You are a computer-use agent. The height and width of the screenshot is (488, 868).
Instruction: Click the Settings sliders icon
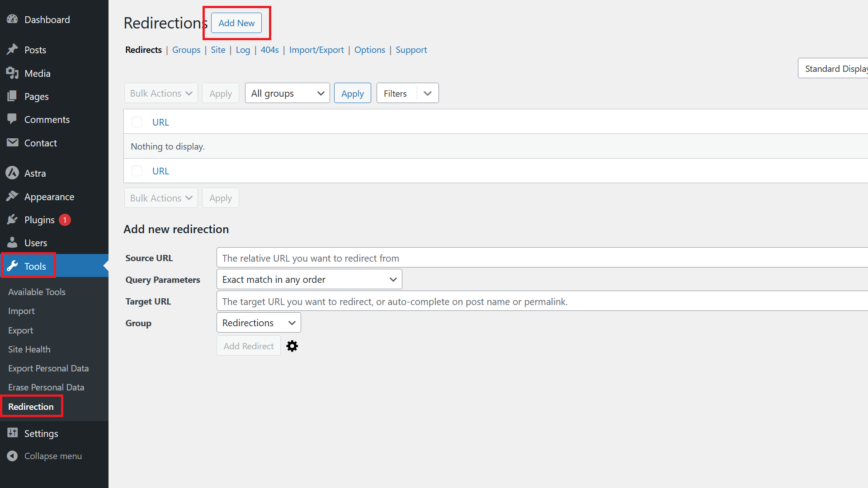(x=12, y=433)
